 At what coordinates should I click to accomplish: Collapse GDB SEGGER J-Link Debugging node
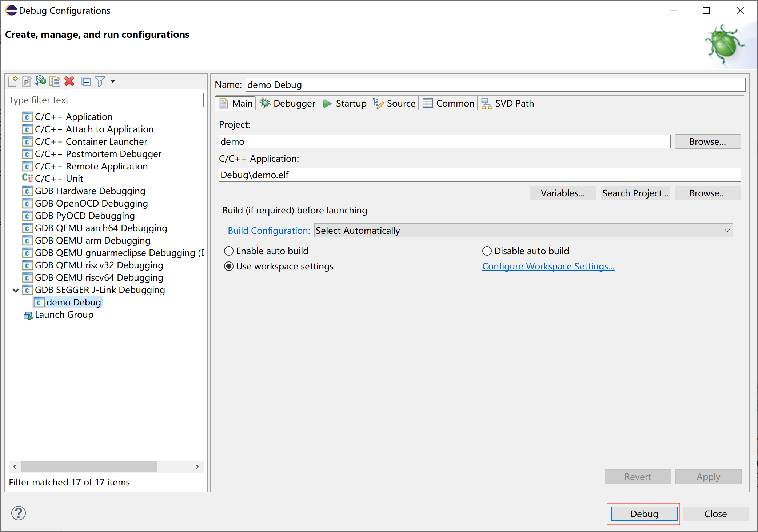tap(16, 290)
